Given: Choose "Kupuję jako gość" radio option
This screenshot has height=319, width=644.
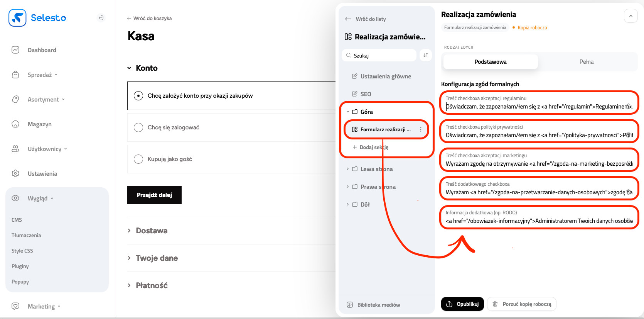Looking at the screenshot, I should [x=138, y=159].
